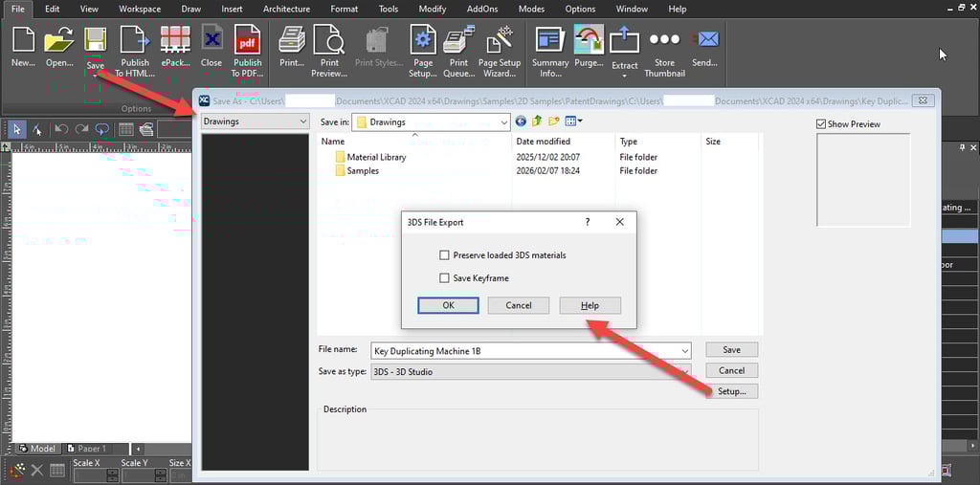The width and height of the screenshot is (980, 485).
Task: Click the Send envelope icon
Action: coord(705,40)
